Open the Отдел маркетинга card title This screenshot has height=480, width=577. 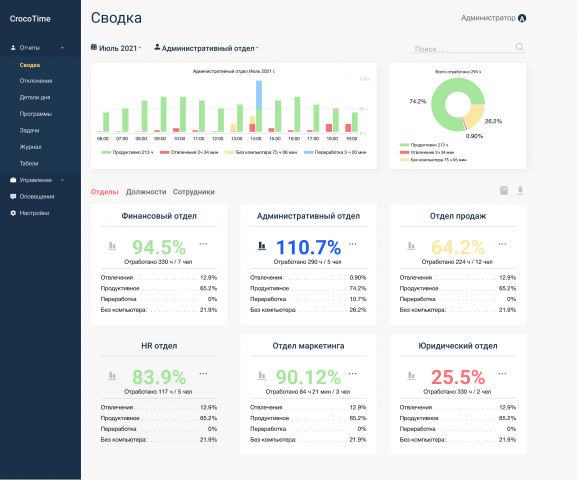[x=308, y=346]
